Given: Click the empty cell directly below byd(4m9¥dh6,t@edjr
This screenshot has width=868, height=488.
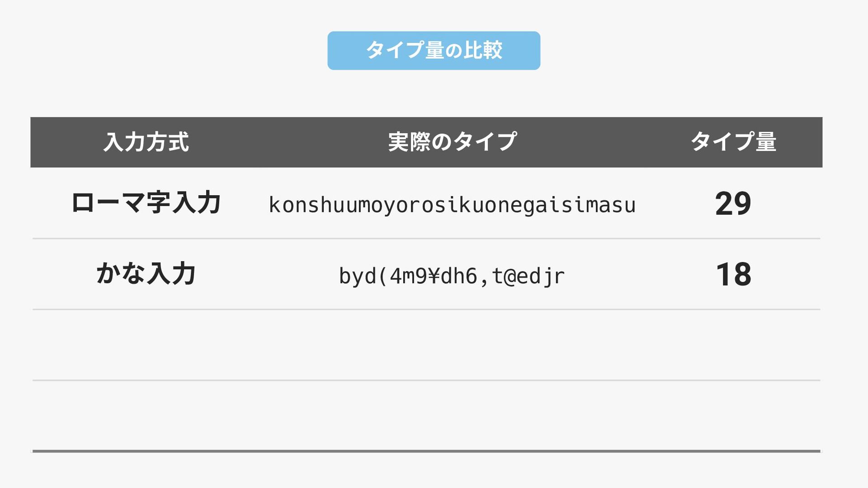Looking at the screenshot, I should [x=452, y=345].
